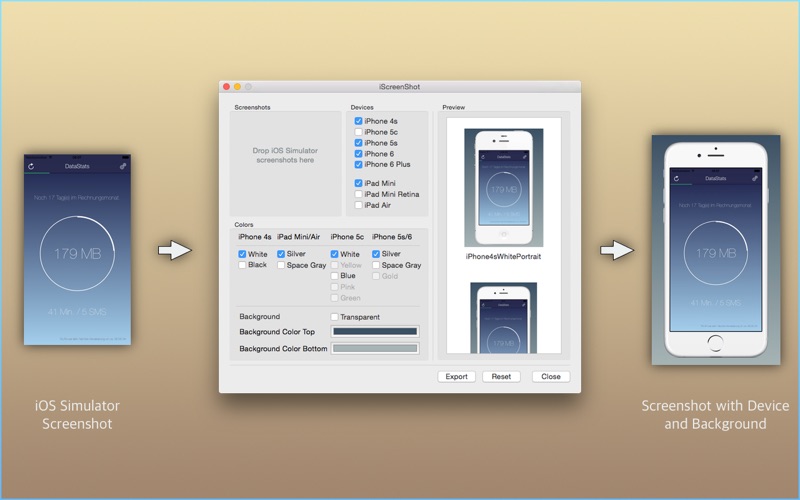Screen dimensions: 800x500
Task: Uncheck White color under iPhone 5c
Action: point(334,254)
